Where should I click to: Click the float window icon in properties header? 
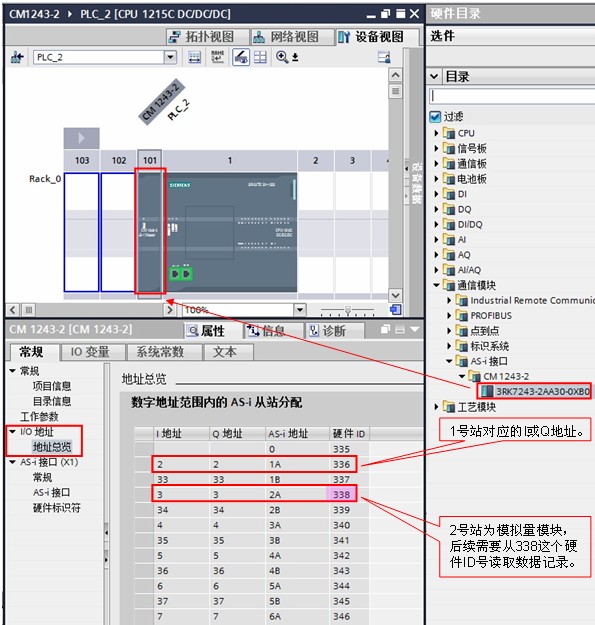385,329
